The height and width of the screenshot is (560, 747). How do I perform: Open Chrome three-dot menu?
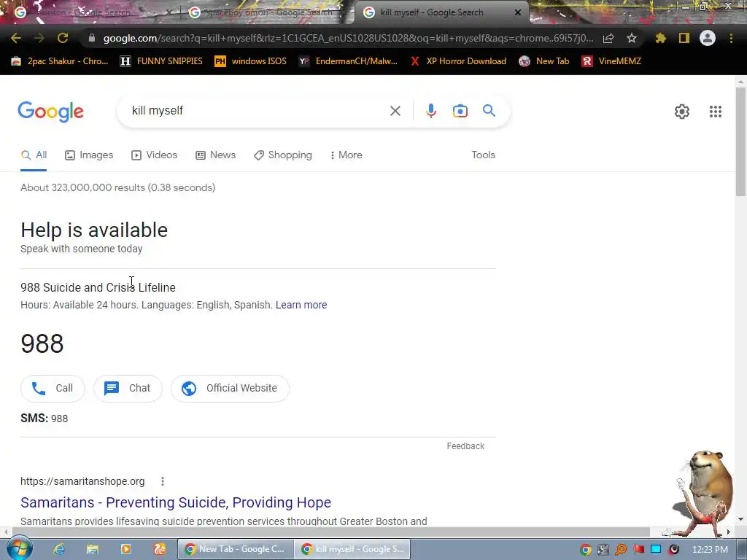click(x=731, y=38)
